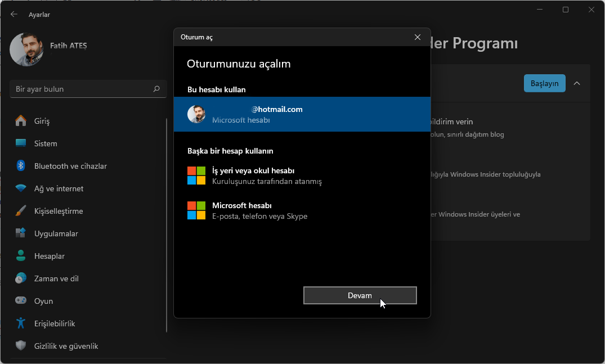Viewport: 605px width, 364px height.
Task: Type in the Bir ayar bulun field
Action: pos(79,89)
